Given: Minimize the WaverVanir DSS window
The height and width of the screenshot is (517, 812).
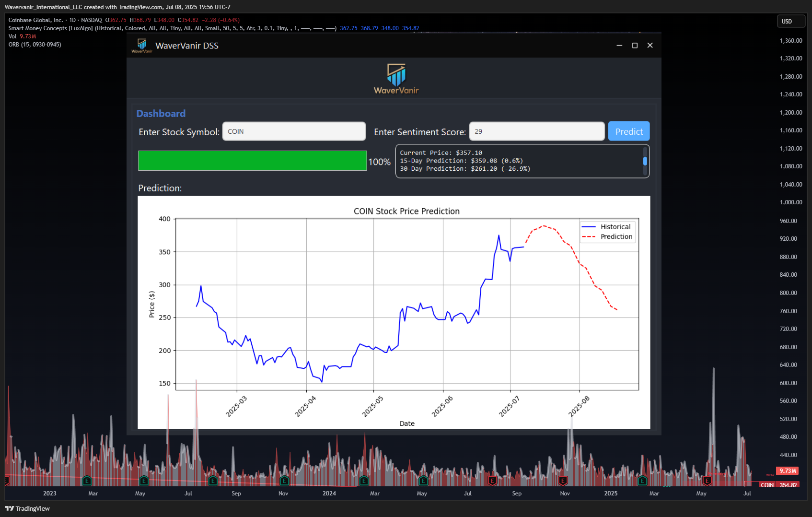Looking at the screenshot, I should [x=619, y=46].
